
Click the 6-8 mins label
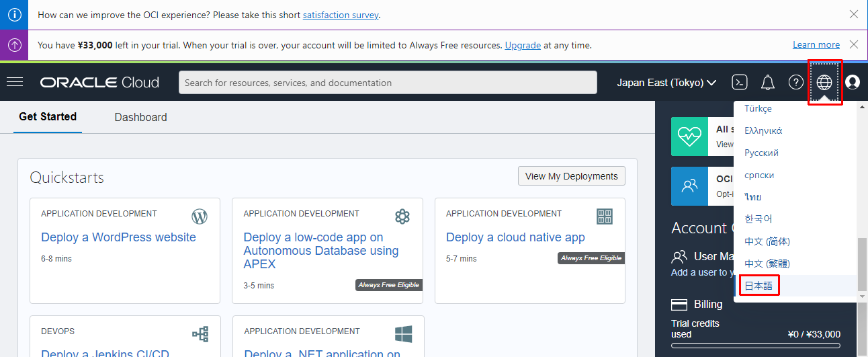click(56, 259)
